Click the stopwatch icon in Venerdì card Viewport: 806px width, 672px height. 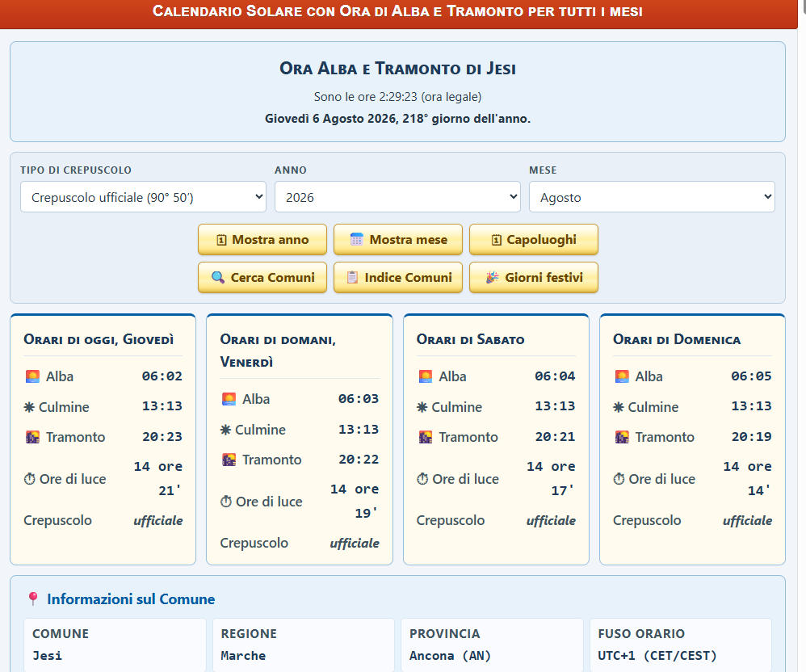pos(226,502)
